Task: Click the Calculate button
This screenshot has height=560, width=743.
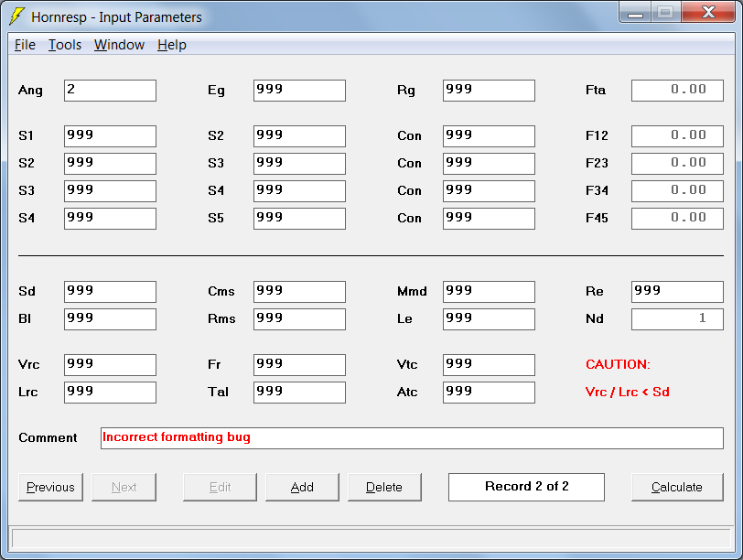Action: point(677,487)
